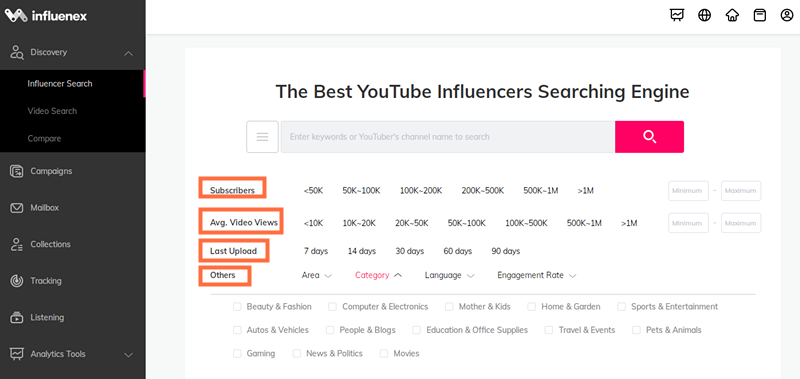The image size is (800, 379).
Task: Click the pink search magnifier button
Action: pyautogui.click(x=649, y=137)
